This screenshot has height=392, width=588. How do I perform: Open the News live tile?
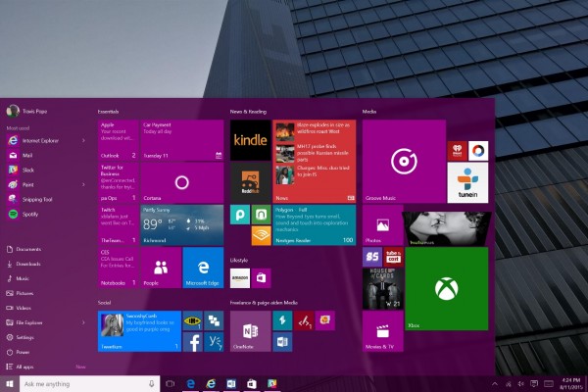(315, 162)
